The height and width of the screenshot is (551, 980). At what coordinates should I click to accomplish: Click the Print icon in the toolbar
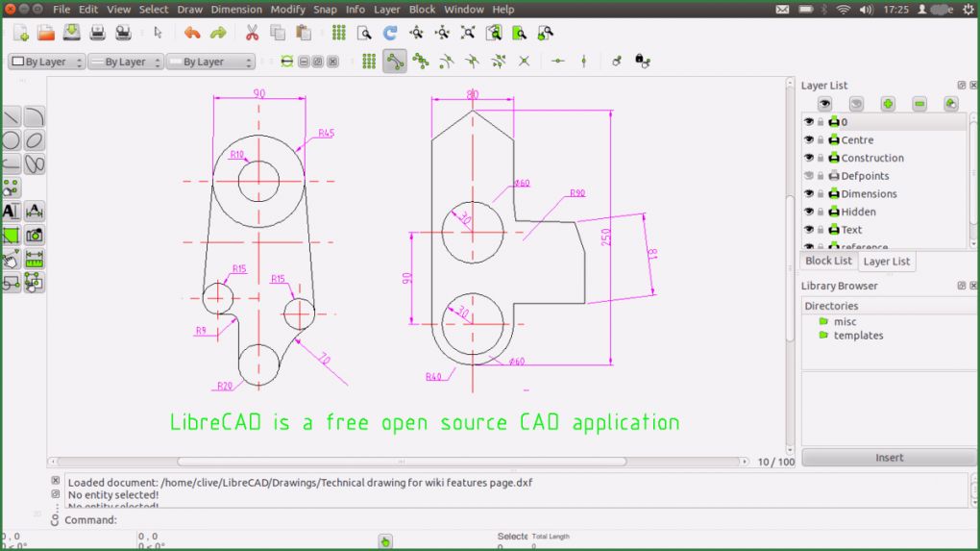pos(97,33)
